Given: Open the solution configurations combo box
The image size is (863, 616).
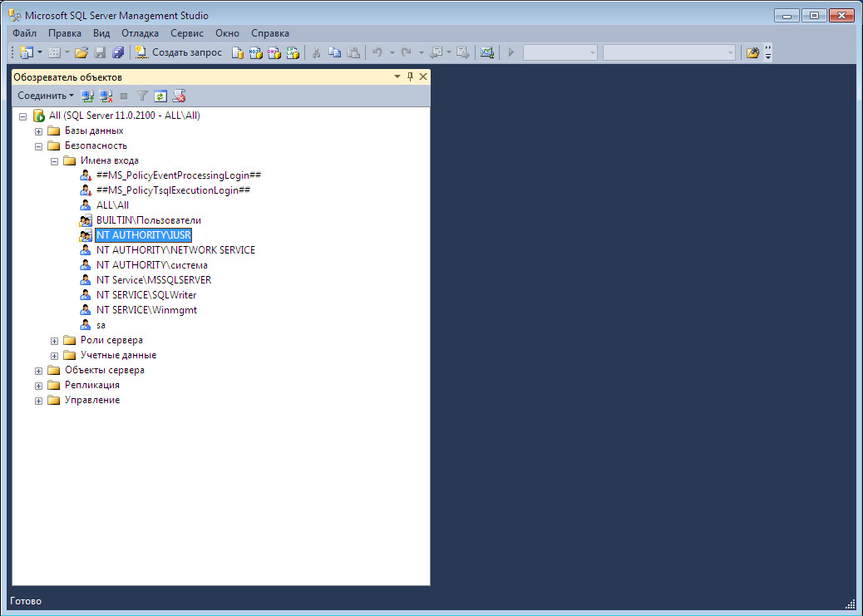Looking at the screenshot, I should (x=560, y=52).
